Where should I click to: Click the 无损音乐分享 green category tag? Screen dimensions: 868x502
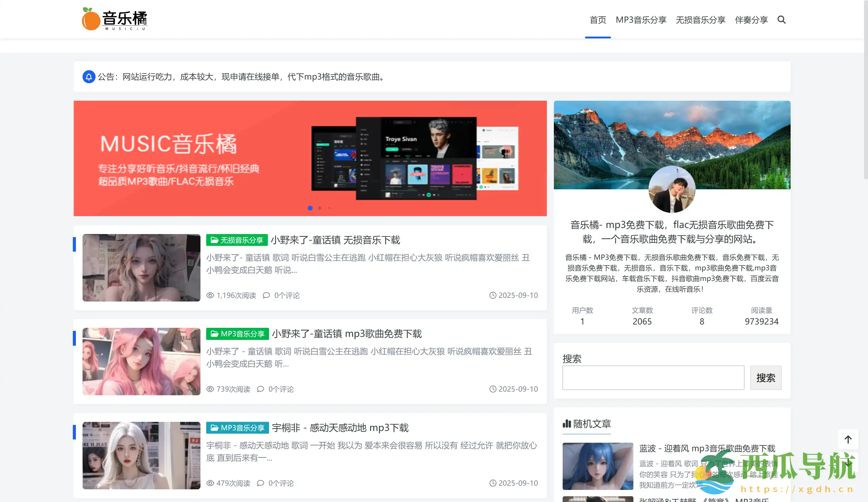[237, 240]
